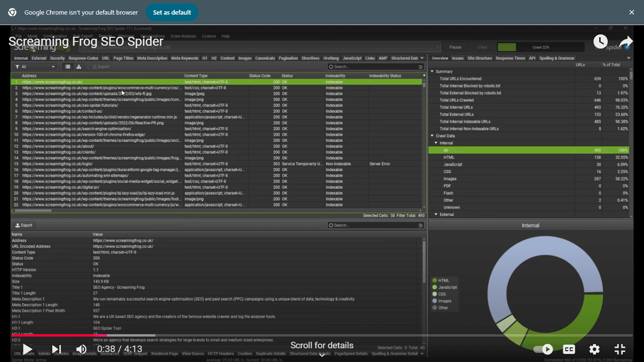Screen dimensions: 644x362
Task: Click the Clear button
Action: point(482,47)
